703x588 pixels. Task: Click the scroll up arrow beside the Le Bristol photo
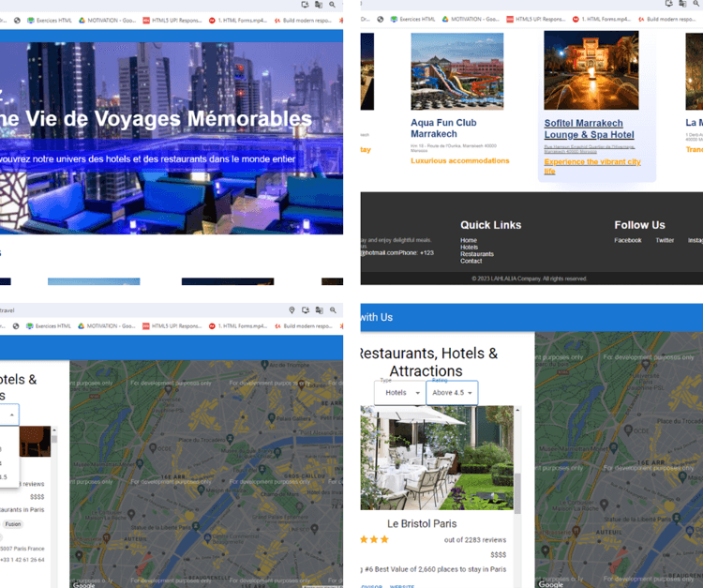[x=517, y=410]
